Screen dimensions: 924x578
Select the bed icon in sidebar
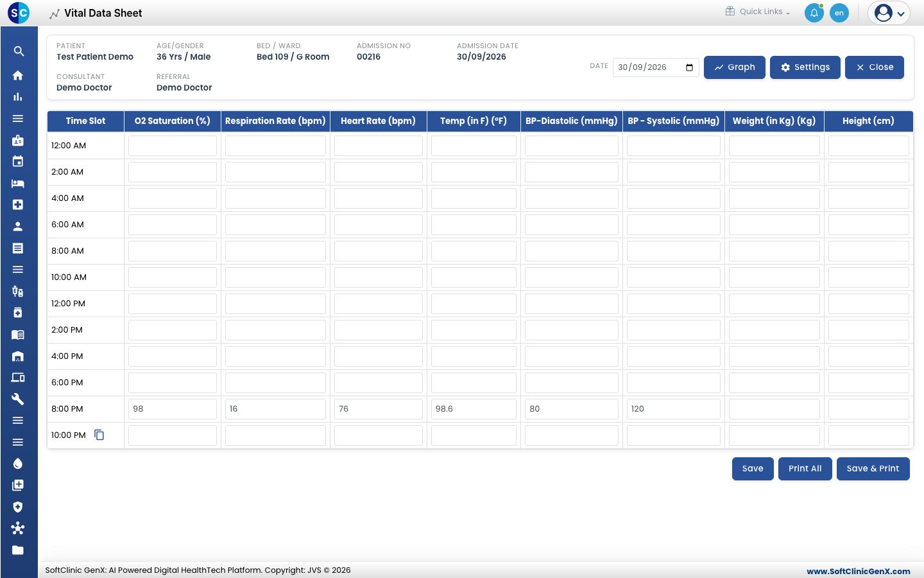(x=18, y=184)
